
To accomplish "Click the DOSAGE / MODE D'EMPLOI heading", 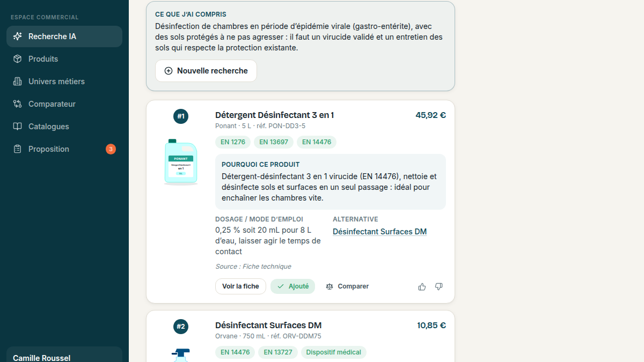I will coord(259,219).
